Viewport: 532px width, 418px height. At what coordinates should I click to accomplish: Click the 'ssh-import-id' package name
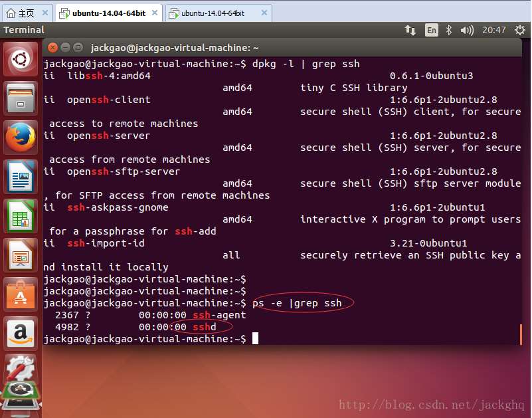pyautogui.click(x=106, y=243)
